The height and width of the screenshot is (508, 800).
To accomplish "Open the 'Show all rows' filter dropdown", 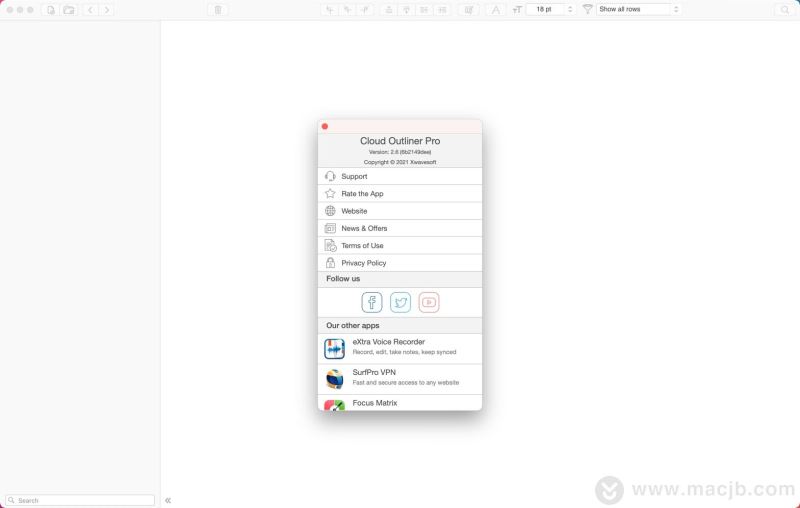I will [638, 9].
